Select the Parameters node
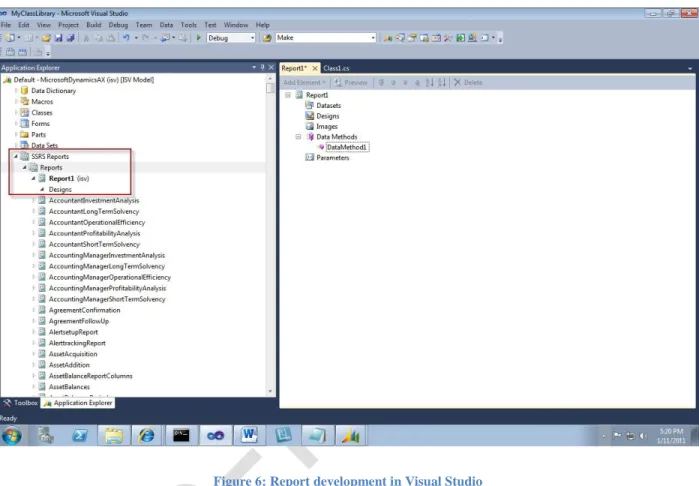Image resolution: width=699 pixels, height=486 pixels. 333,157
